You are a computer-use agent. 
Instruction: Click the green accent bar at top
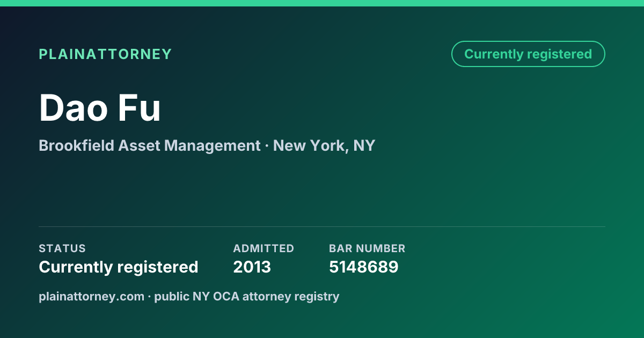click(x=322, y=3)
